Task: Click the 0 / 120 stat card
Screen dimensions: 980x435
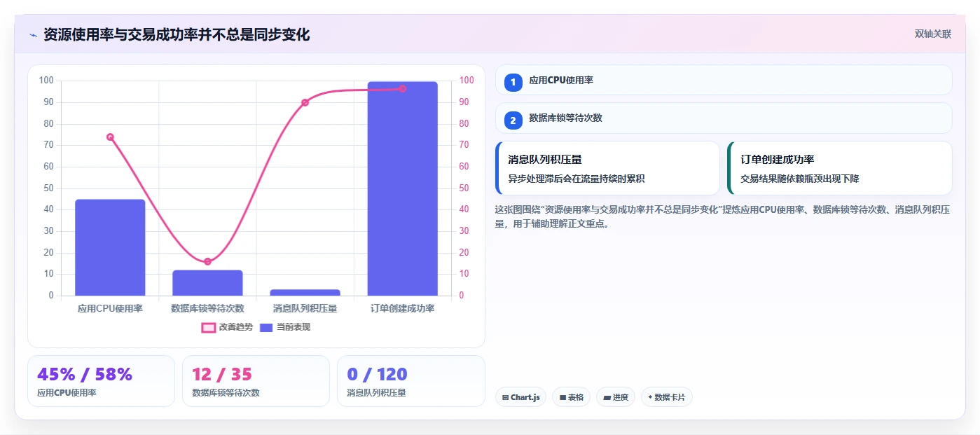Action: [410, 381]
